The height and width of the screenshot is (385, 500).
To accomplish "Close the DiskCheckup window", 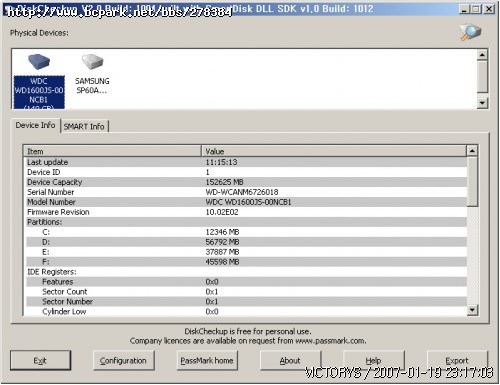I will pyautogui.click(x=489, y=9).
